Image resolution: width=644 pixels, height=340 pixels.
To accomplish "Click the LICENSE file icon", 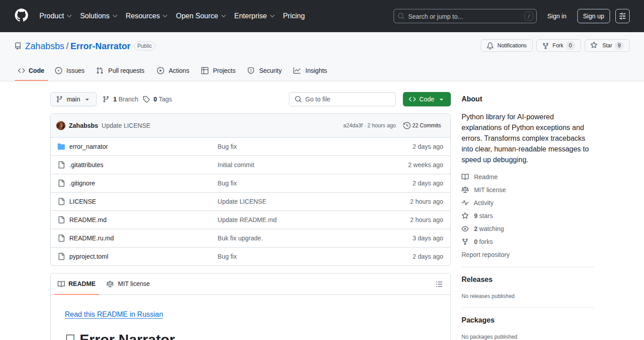I will pyautogui.click(x=61, y=201).
